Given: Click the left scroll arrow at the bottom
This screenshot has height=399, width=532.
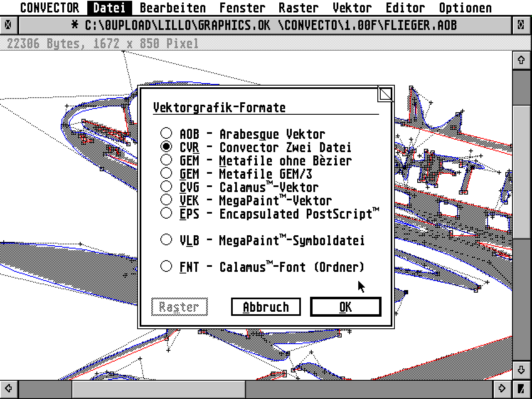Looking at the screenshot, I should click(x=8, y=389).
